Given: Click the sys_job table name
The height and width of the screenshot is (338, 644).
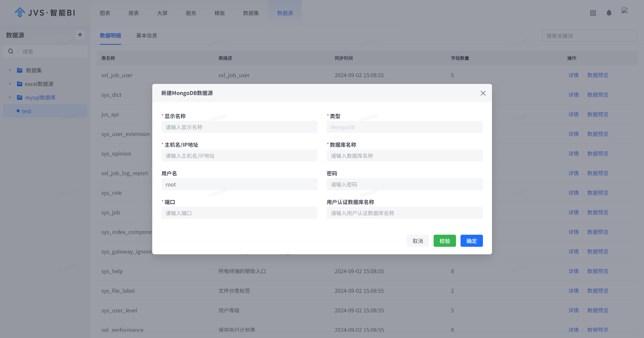Looking at the screenshot, I should tap(110, 212).
